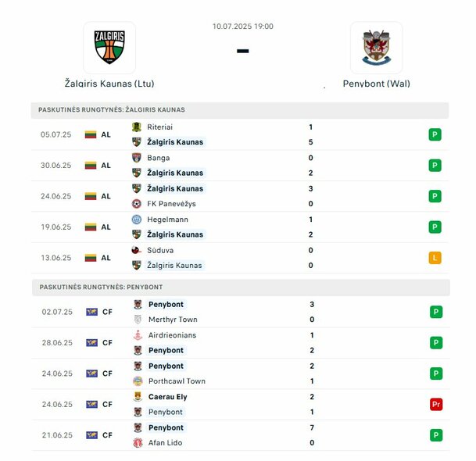Click green P badge for Riteriai match
The image size is (476, 461).
pos(435,134)
